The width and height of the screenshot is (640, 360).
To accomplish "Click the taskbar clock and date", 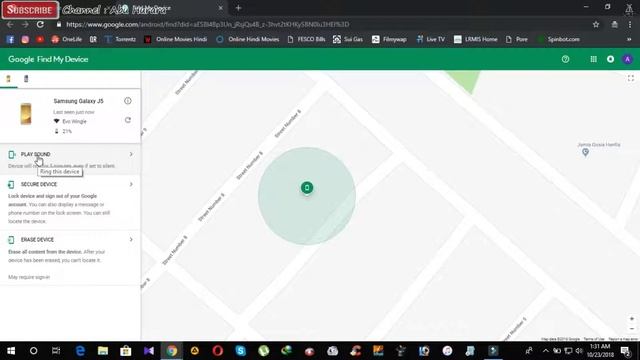I will (x=600, y=351).
